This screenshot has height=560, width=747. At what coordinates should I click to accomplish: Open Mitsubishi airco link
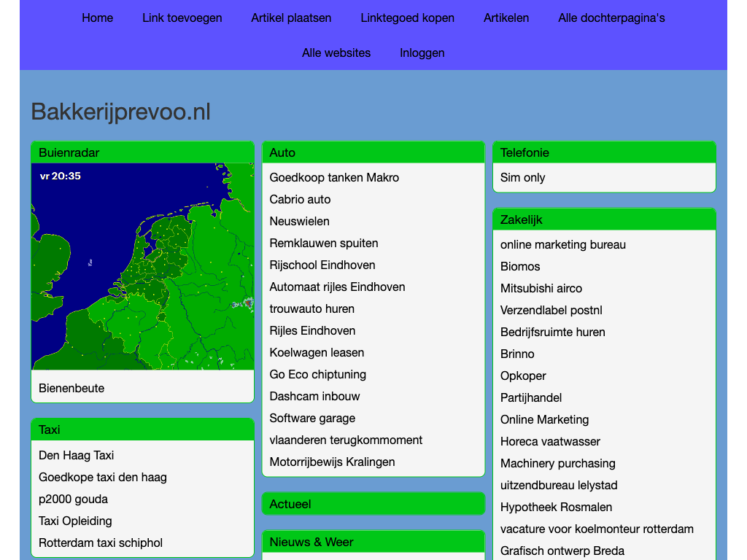pos(541,288)
